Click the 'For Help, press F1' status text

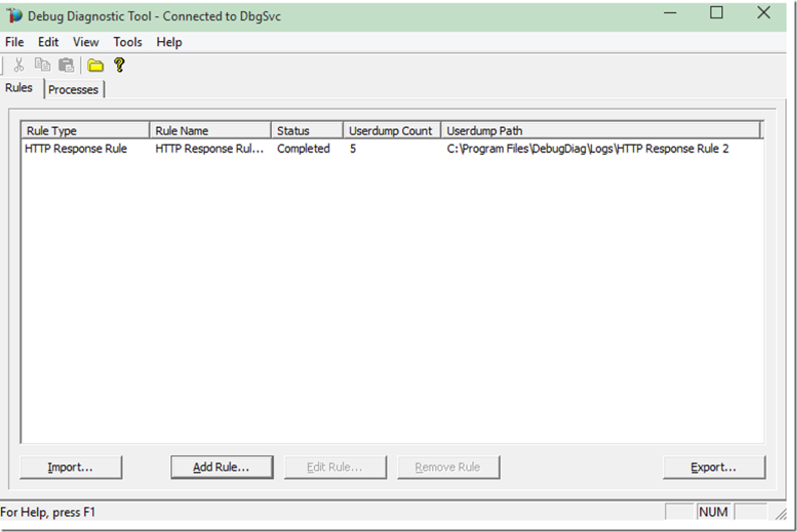click(48, 513)
